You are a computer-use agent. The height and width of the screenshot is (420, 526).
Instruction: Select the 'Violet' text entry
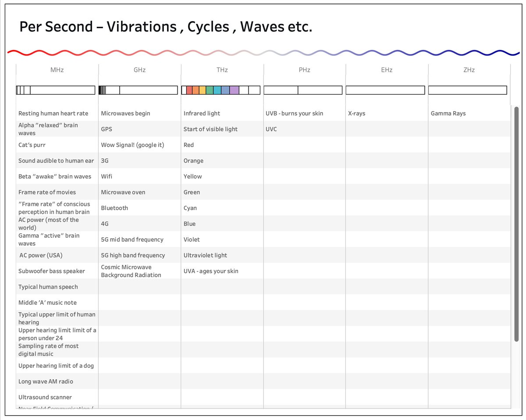[192, 240]
